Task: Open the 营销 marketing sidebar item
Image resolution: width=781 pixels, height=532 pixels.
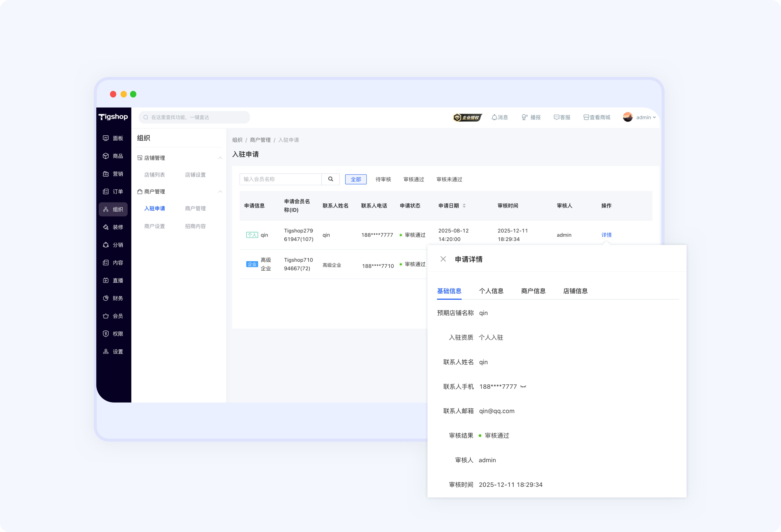Action: [x=113, y=174]
